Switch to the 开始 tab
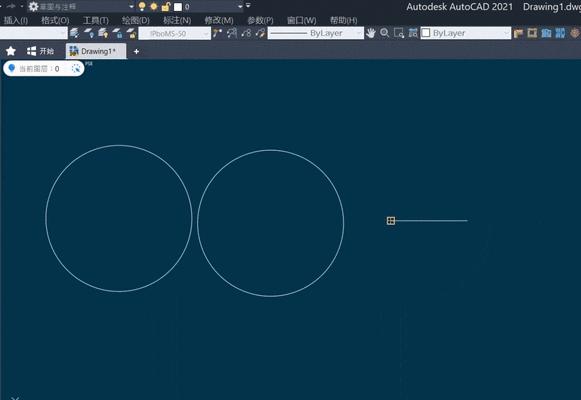 click(40, 51)
